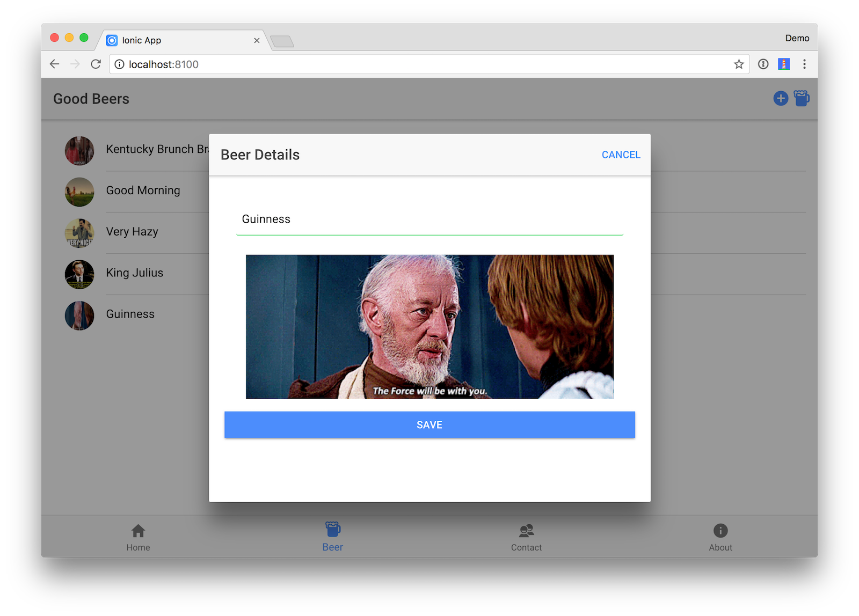The image size is (859, 616).
Task: Bookmark this page with the star icon
Action: click(x=739, y=64)
